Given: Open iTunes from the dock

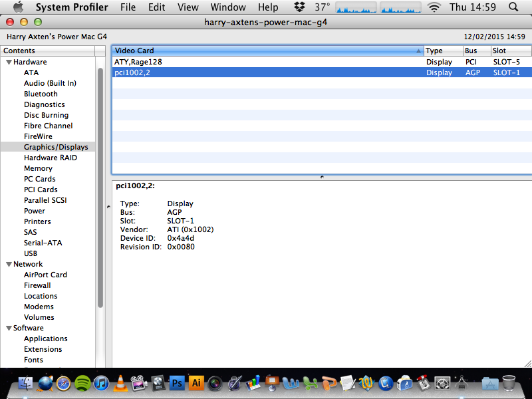Looking at the screenshot, I should click(x=101, y=384).
